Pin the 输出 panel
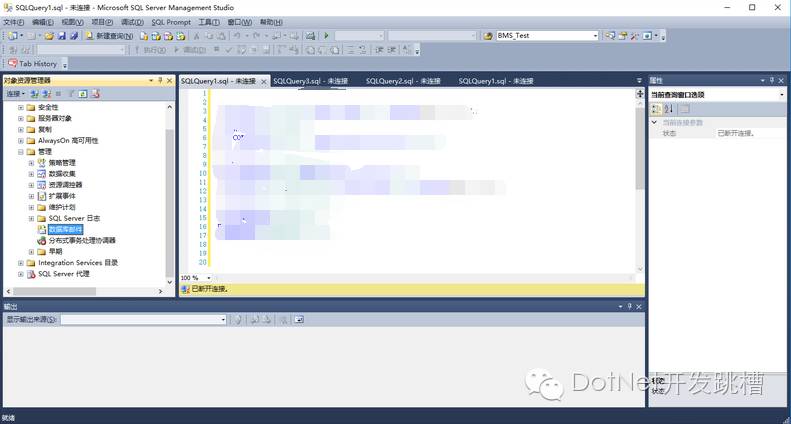Viewport: 791px width, 424px height. pos(630,307)
